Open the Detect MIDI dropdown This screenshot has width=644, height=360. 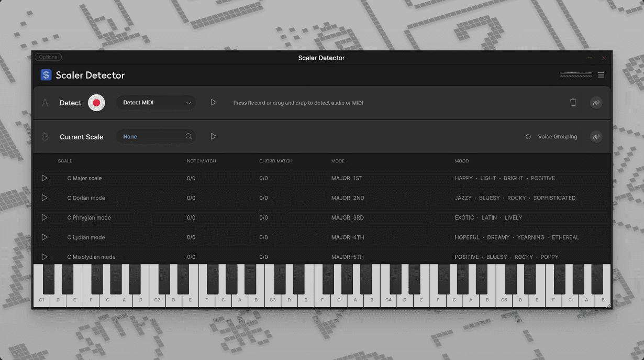pyautogui.click(x=156, y=103)
